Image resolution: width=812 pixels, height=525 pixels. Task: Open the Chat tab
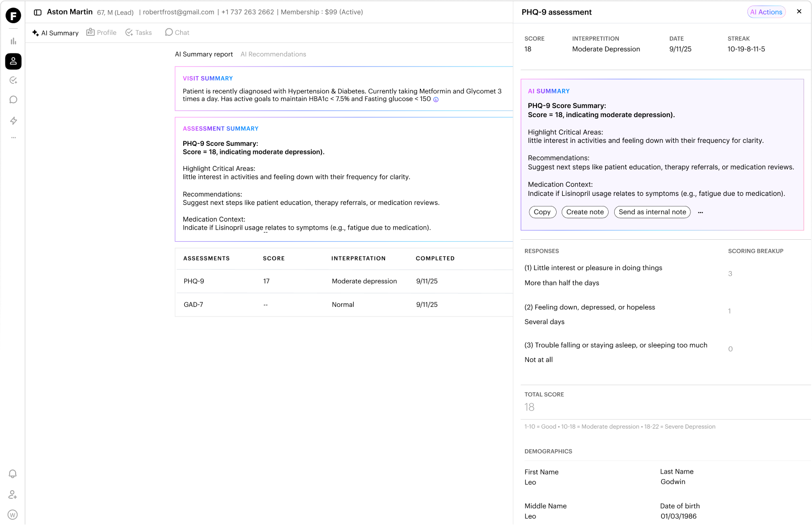[177, 32]
